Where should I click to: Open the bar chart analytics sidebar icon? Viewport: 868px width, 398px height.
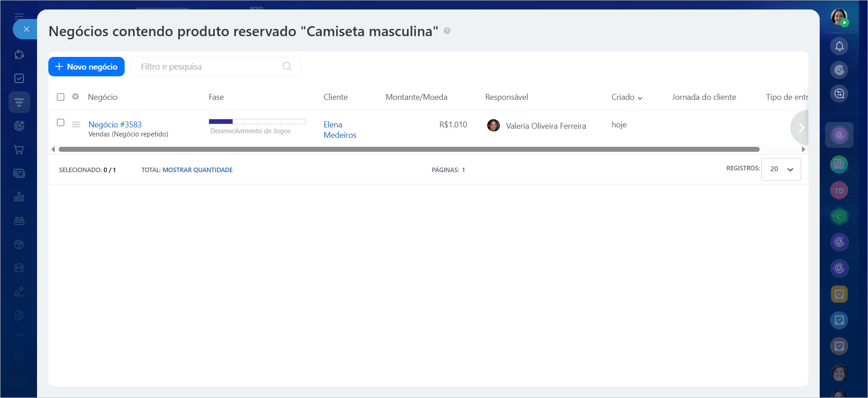click(19, 197)
